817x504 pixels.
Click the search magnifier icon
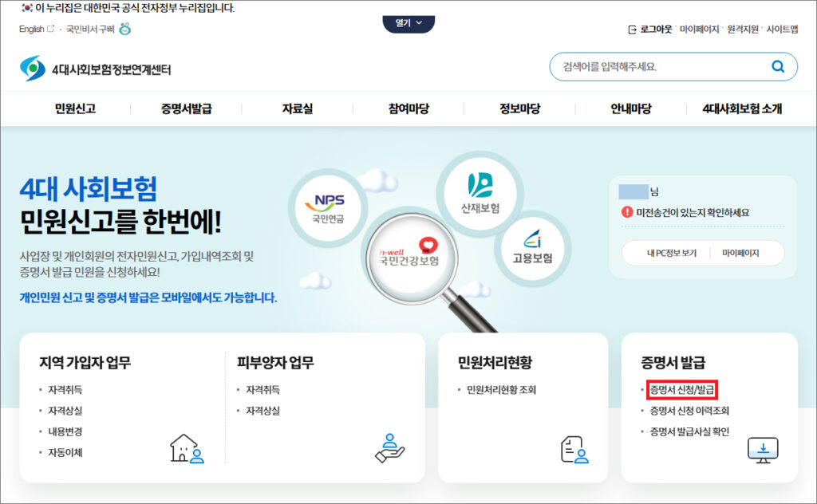pyautogui.click(x=777, y=67)
